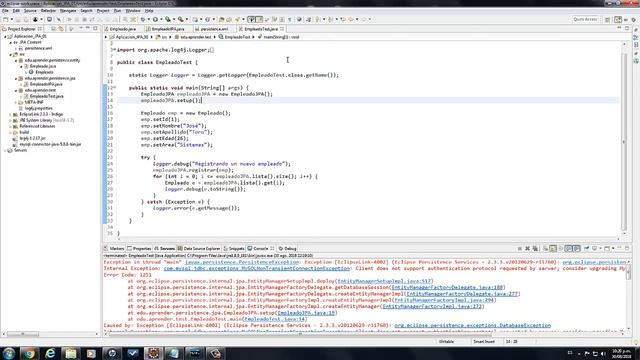Toggle code folding at the main method

[x=114, y=88]
